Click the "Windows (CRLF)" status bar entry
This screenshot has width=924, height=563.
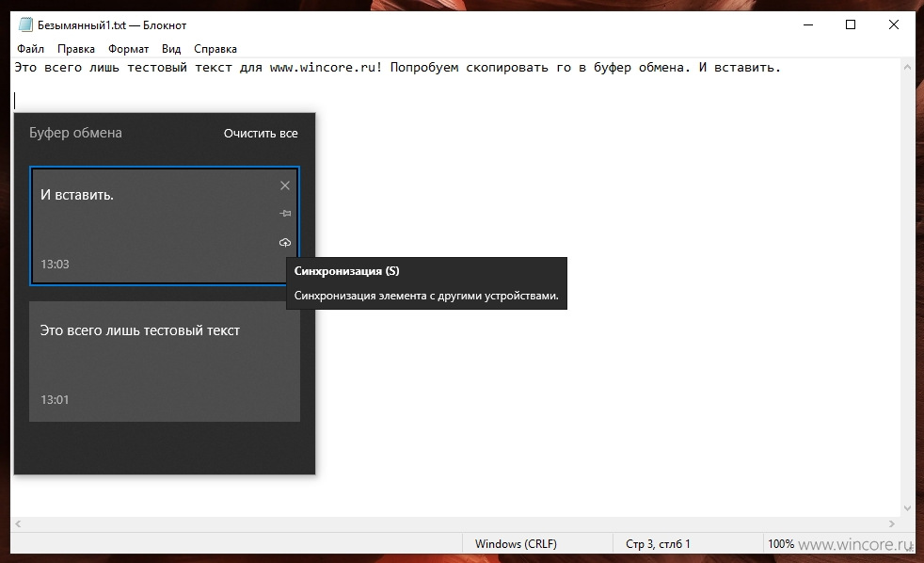[x=516, y=543]
